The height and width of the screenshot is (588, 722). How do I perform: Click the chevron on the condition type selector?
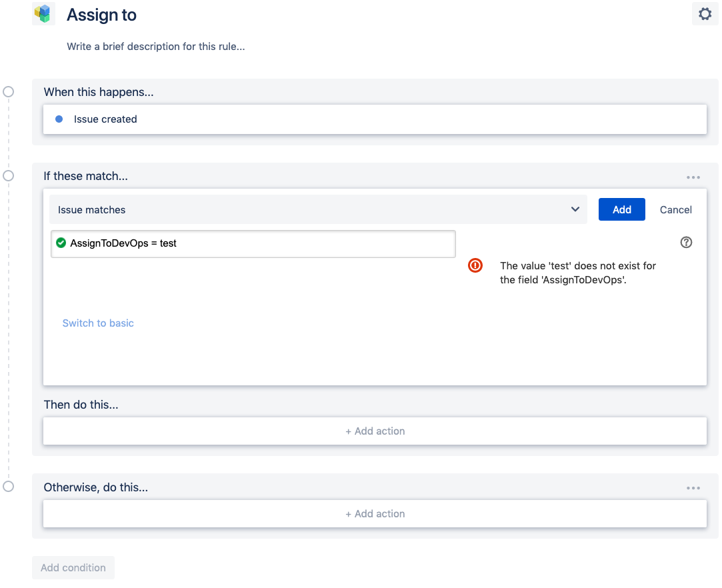coord(575,209)
